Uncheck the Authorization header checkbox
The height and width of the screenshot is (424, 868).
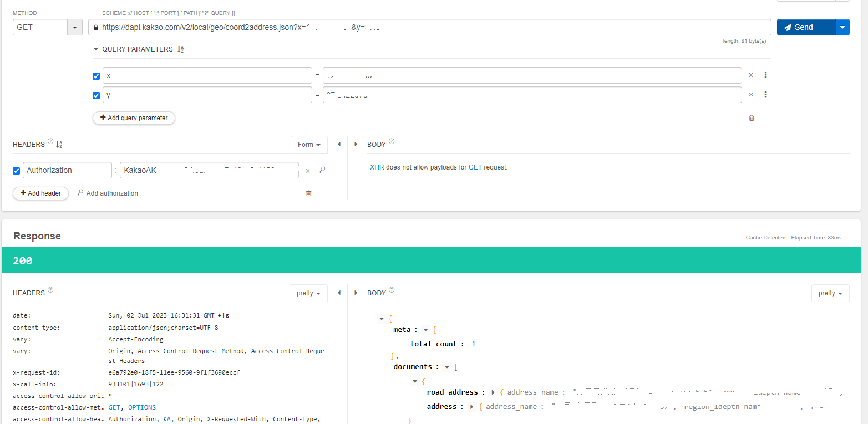(16, 171)
